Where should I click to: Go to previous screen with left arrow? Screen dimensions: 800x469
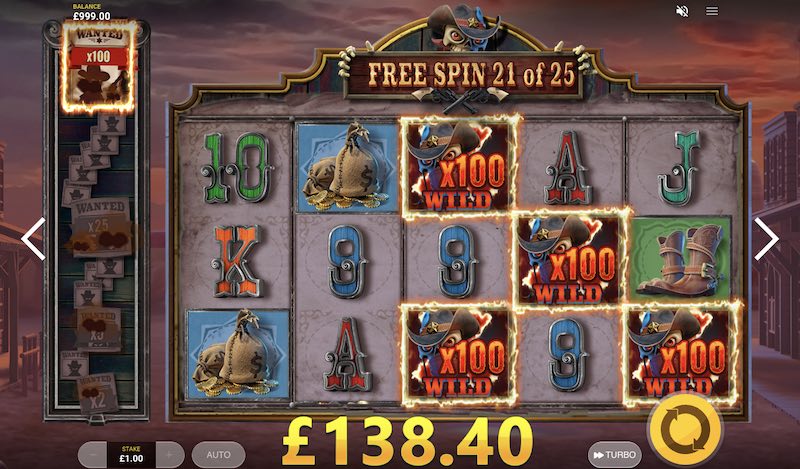33,239
